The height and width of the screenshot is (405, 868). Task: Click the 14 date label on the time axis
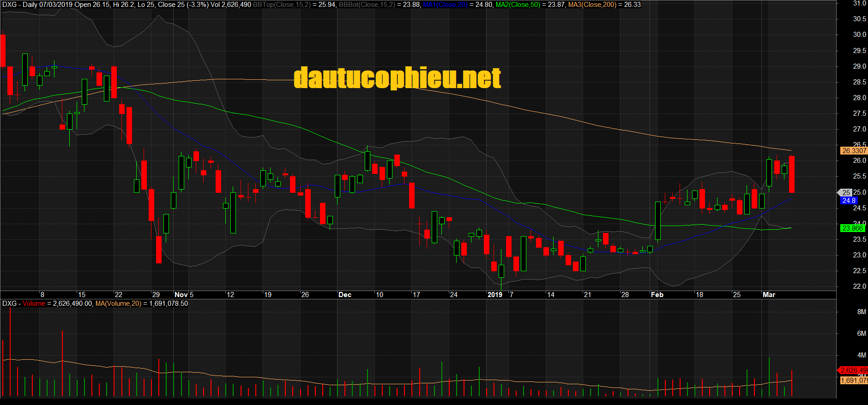pyautogui.click(x=551, y=295)
